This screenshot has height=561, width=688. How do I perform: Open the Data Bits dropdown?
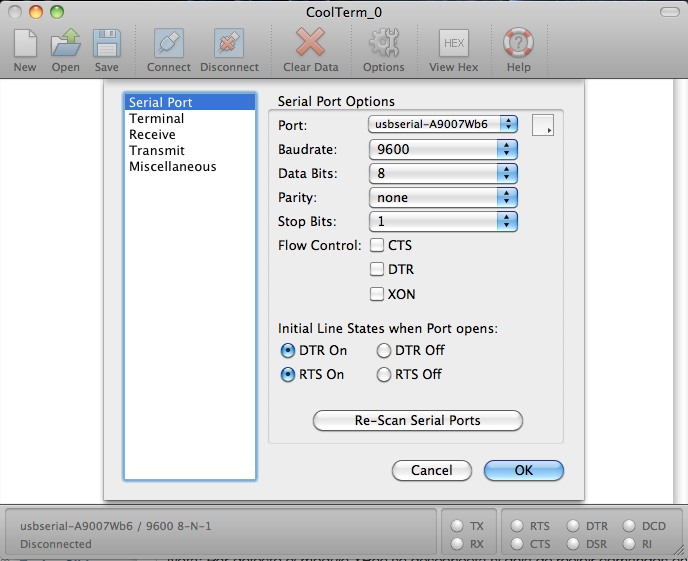click(x=443, y=173)
